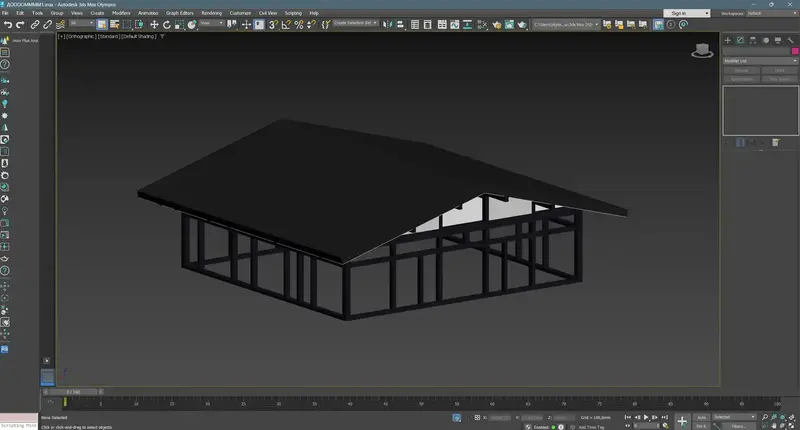Click the Redo arrow icon

click(20, 24)
